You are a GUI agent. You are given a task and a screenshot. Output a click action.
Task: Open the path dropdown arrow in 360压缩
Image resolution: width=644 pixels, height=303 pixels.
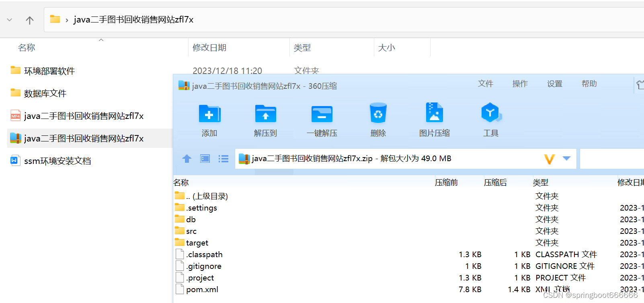(x=566, y=158)
